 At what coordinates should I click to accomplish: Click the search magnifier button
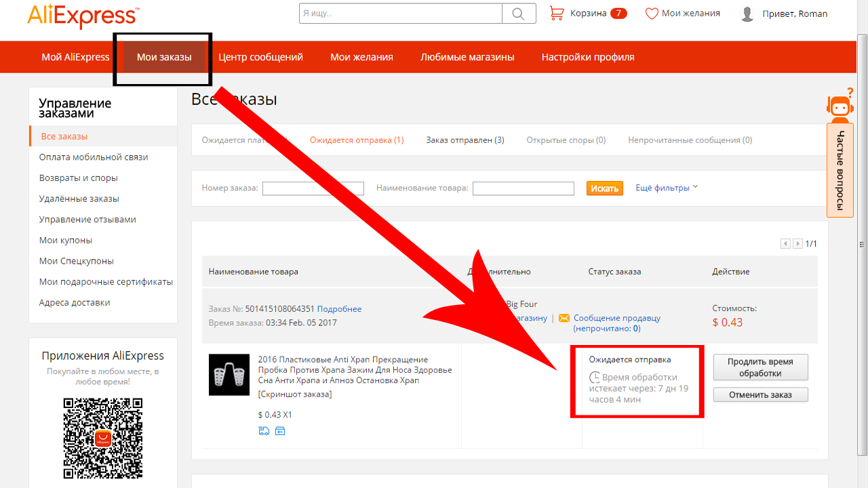click(519, 13)
